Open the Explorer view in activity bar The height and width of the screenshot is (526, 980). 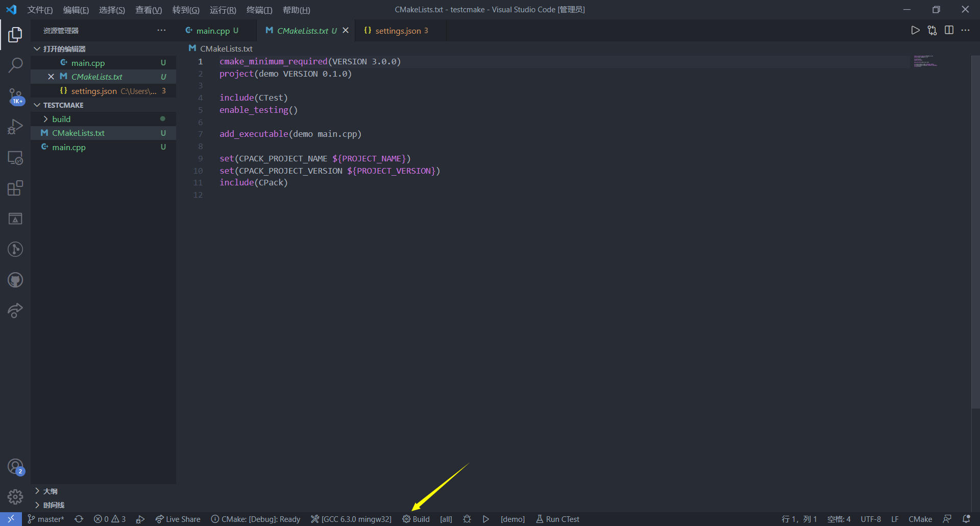(15, 35)
